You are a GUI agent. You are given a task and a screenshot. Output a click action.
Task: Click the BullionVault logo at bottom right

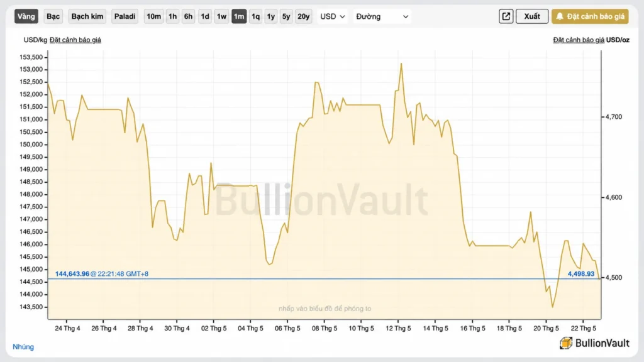coord(594,343)
